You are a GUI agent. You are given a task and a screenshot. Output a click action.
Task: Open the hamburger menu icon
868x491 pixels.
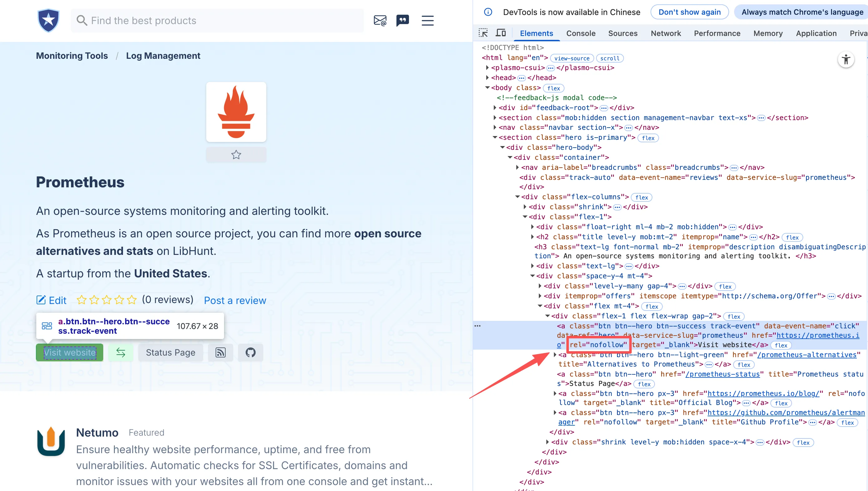(427, 21)
